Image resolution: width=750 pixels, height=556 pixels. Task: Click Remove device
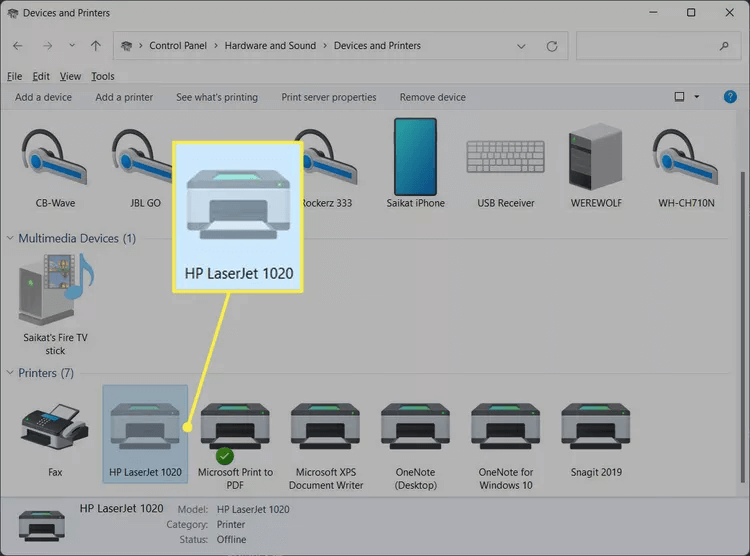click(x=433, y=97)
